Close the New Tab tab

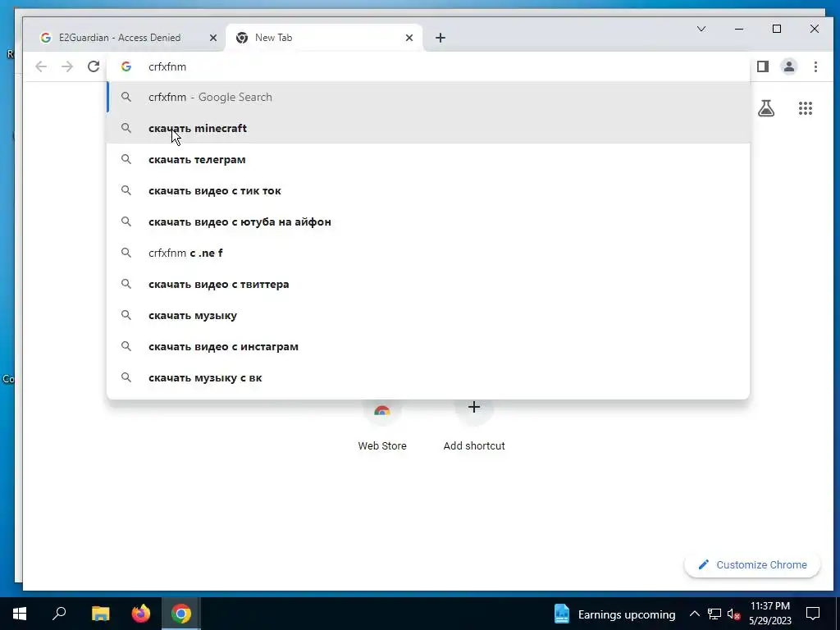(x=409, y=38)
